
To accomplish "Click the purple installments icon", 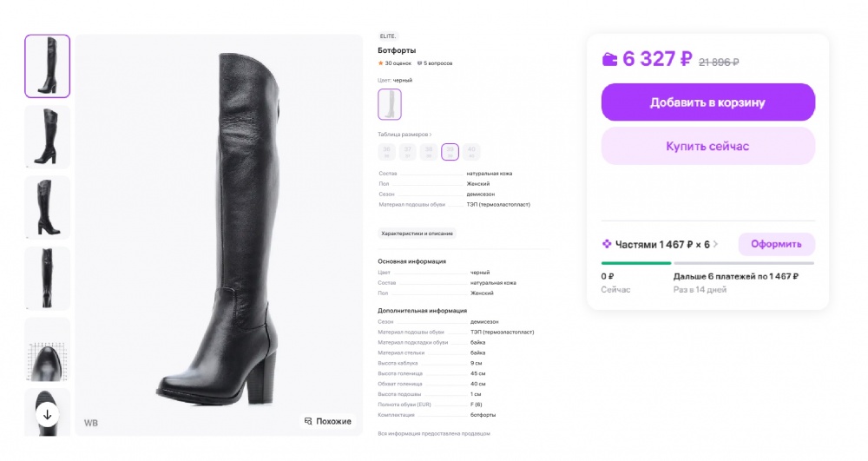I will [x=608, y=244].
